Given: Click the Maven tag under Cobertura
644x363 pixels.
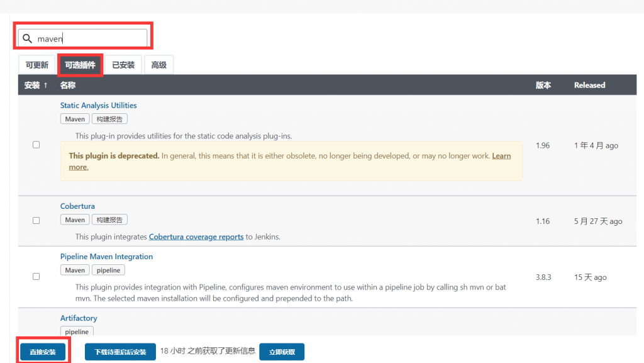Looking at the screenshot, I should tap(75, 220).
